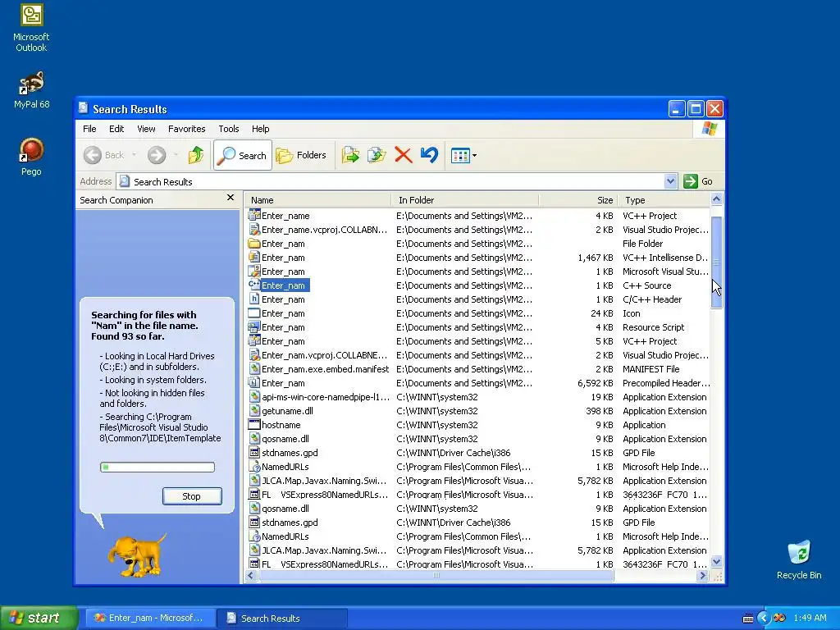Image resolution: width=840 pixels, height=630 pixels.
Task: Switch to Enter_nam - Microsoft taskbar item
Action: point(149,619)
